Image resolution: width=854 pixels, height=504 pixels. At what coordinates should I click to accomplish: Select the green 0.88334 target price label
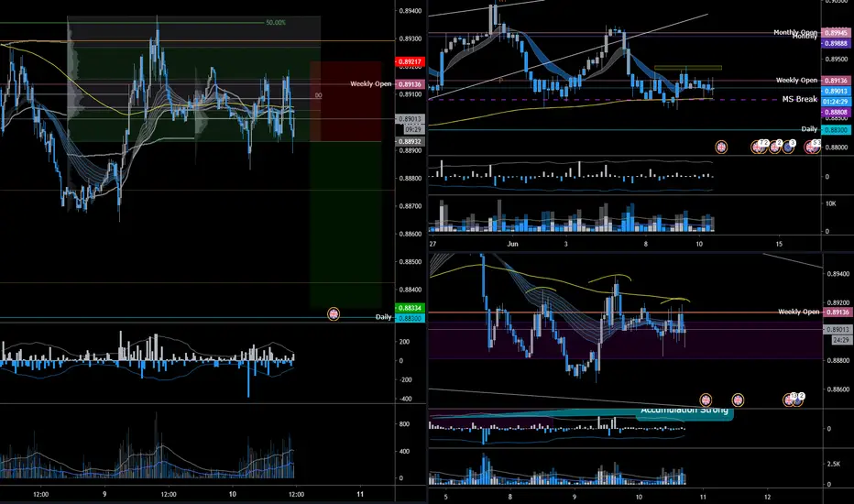tap(409, 308)
